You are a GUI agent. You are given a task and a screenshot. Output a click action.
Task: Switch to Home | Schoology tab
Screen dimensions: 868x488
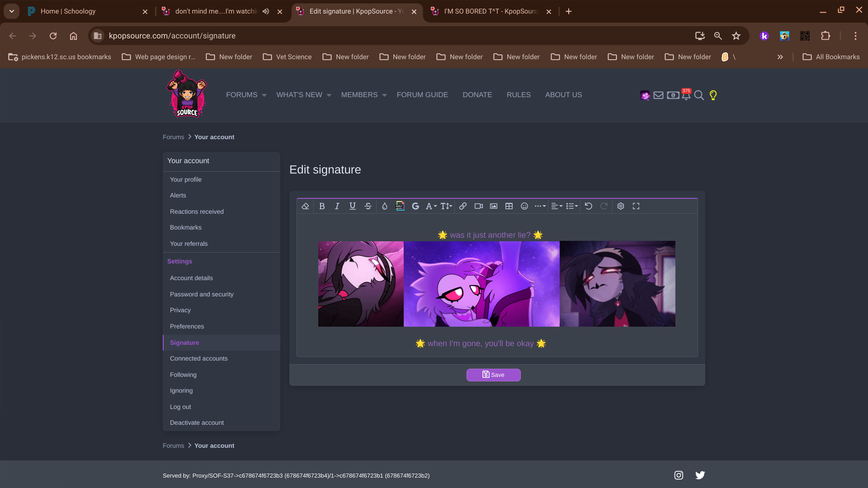tap(88, 12)
